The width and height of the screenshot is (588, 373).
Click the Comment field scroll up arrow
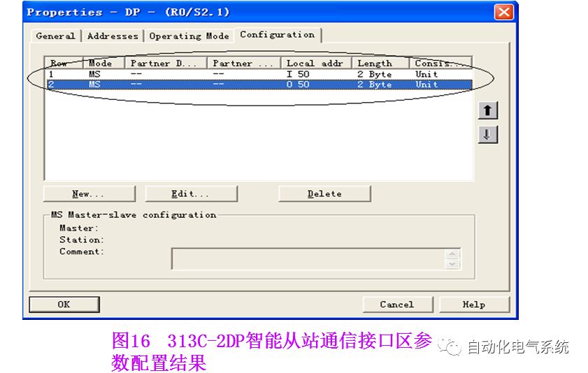(x=452, y=254)
